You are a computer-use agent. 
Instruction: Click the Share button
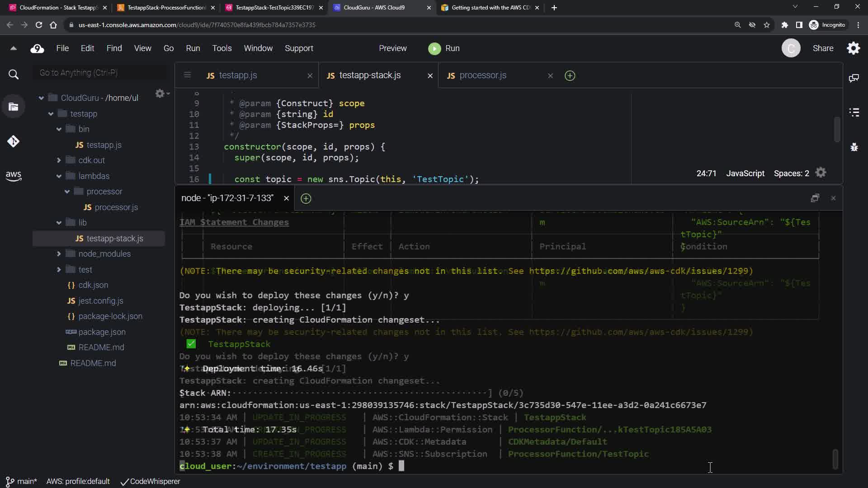(x=823, y=48)
